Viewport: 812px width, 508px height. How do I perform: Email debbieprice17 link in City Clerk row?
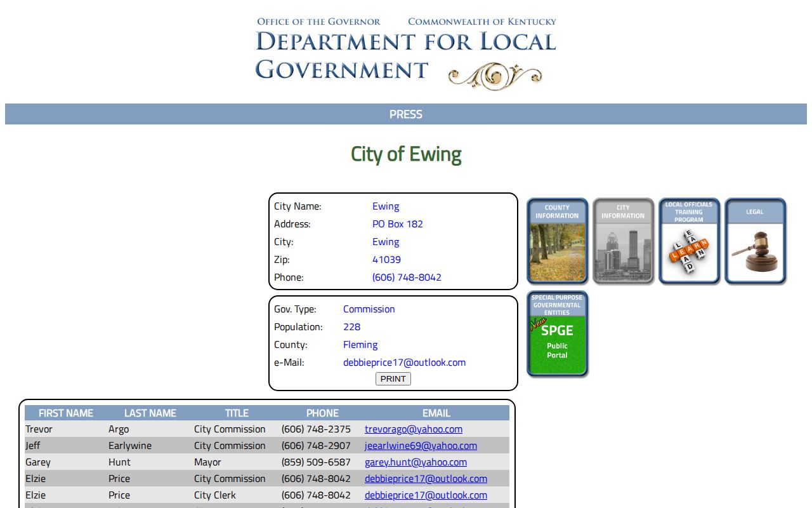click(x=426, y=495)
